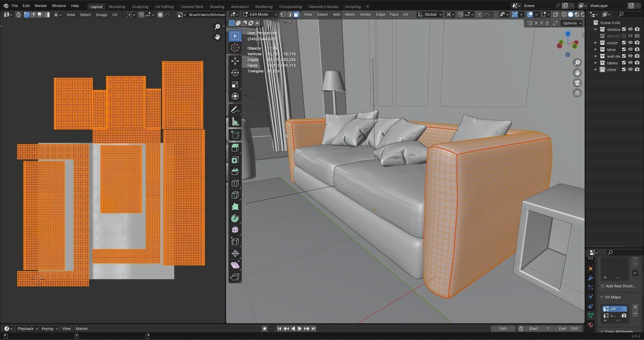The width and height of the screenshot is (644, 340).
Task: Select the Spin tool
Action: coord(235,218)
